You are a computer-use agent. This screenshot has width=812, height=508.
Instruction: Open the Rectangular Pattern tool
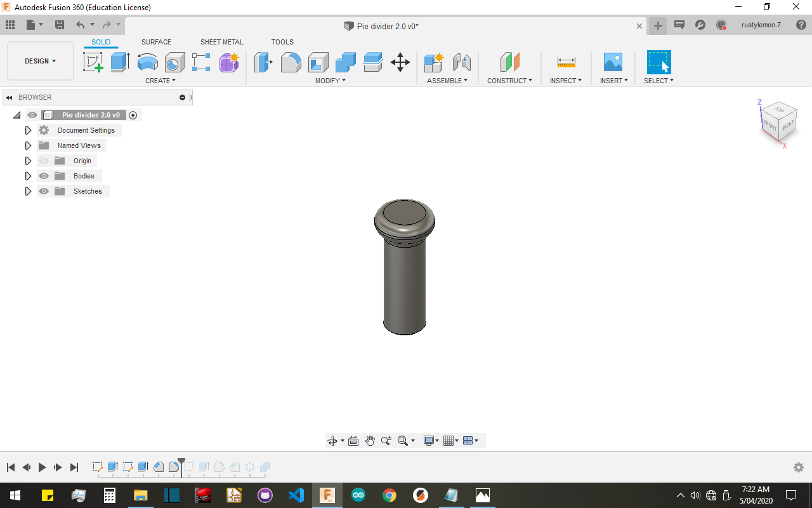click(201, 62)
